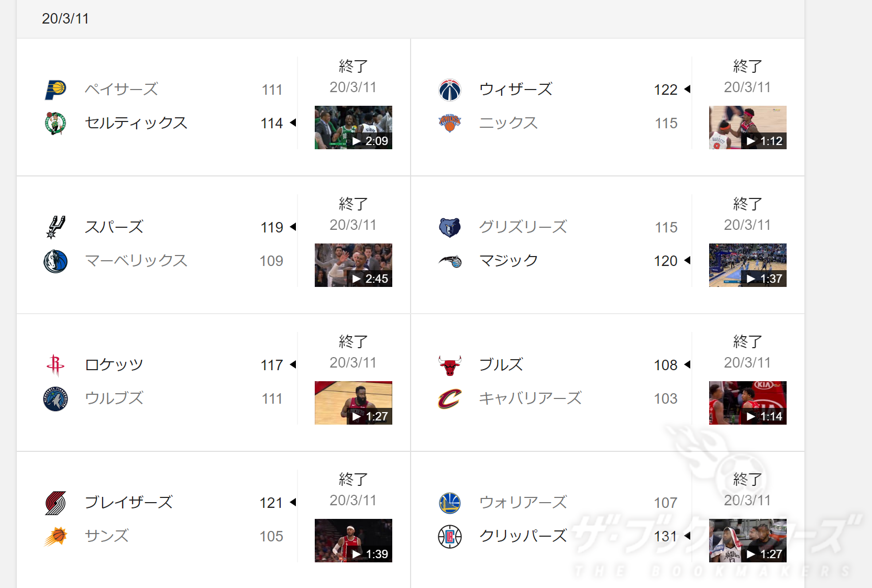Play the ウィザーズ vs ニックス highlight clip
The image size is (872, 588).
click(747, 127)
